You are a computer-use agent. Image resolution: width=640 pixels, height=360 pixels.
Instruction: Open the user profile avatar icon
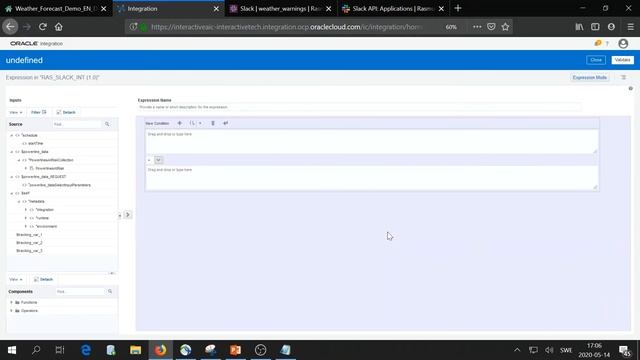623,43
